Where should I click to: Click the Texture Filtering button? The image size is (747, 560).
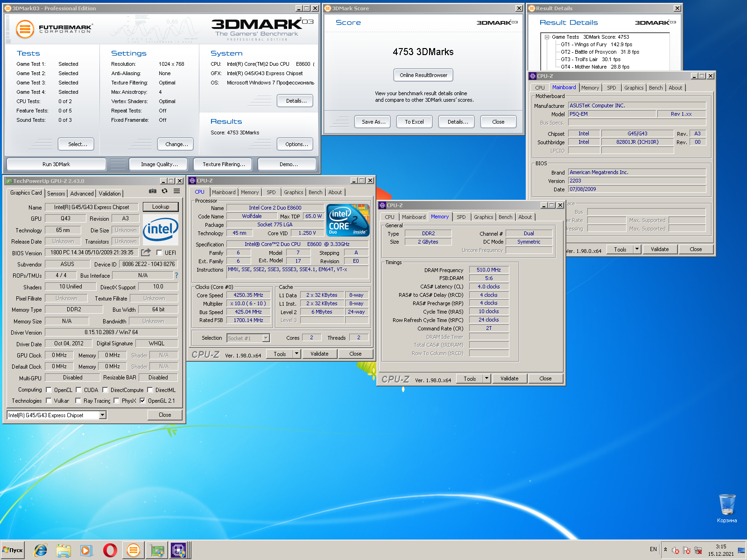coord(224,164)
